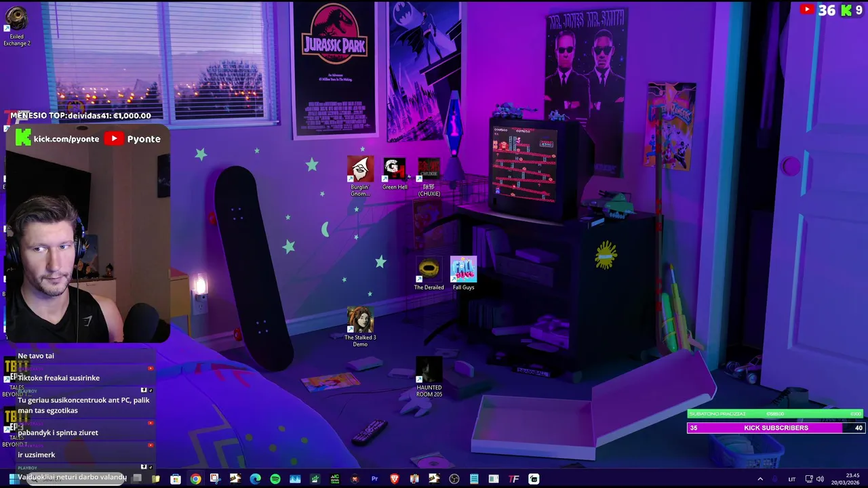Open Microsoft Edge from the taskbar
This screenshot has height=488, width=868.
click(255, 479)
